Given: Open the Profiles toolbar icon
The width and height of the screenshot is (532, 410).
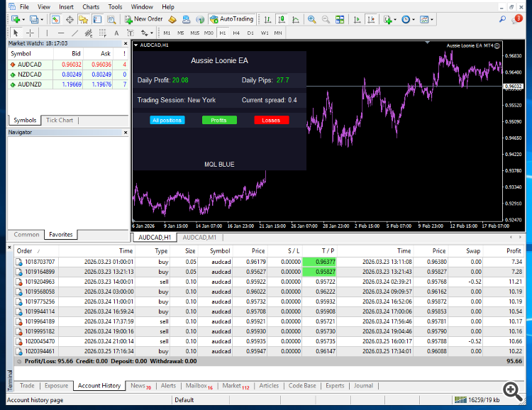Looking at the screenshot, I should (33, 19).
